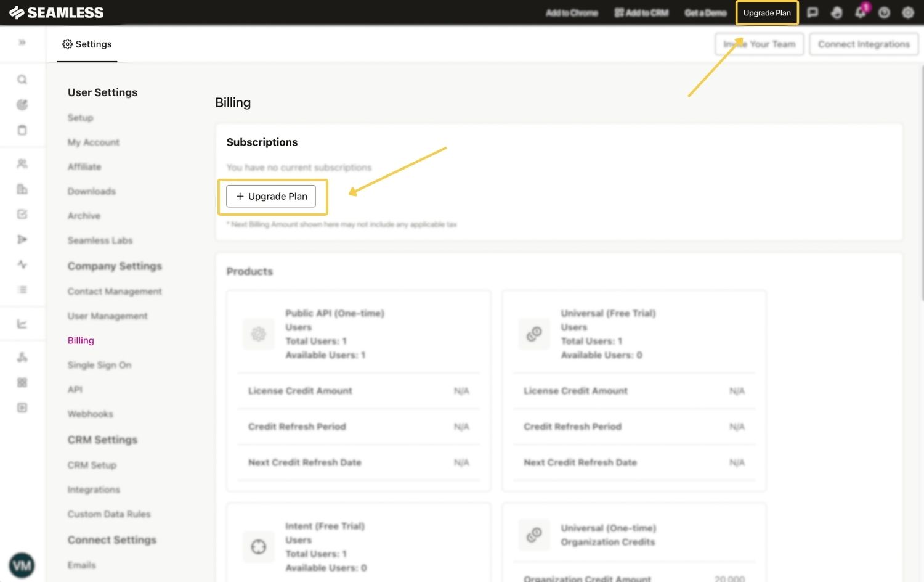Viewport: 924px width, 582px height.
Task: Click 'Public API (One-time)' product title
Action: (334, 313)
